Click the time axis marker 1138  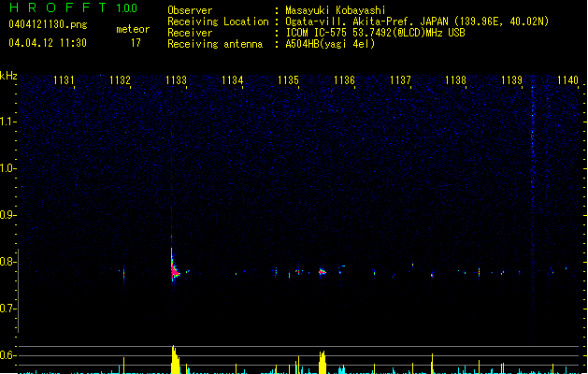click(455, 79)
